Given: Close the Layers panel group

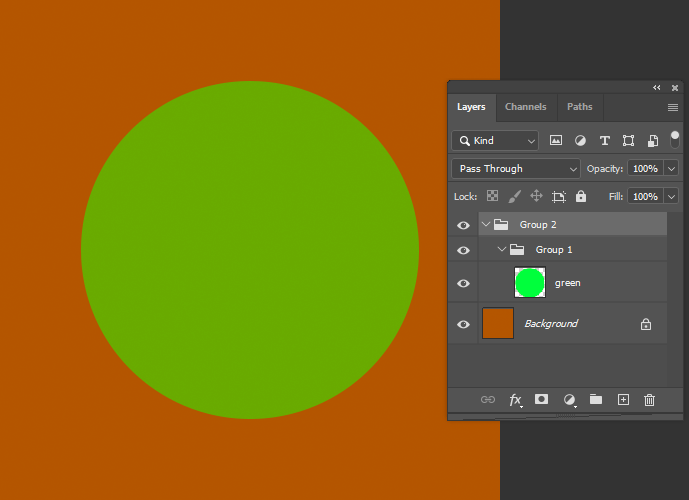Looking at the screenshot, I should point(675,88).
